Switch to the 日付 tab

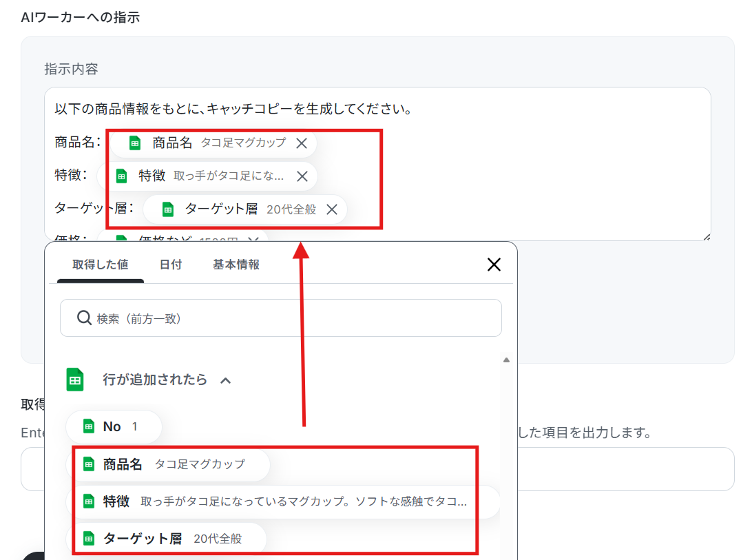(x=171, y=265)
